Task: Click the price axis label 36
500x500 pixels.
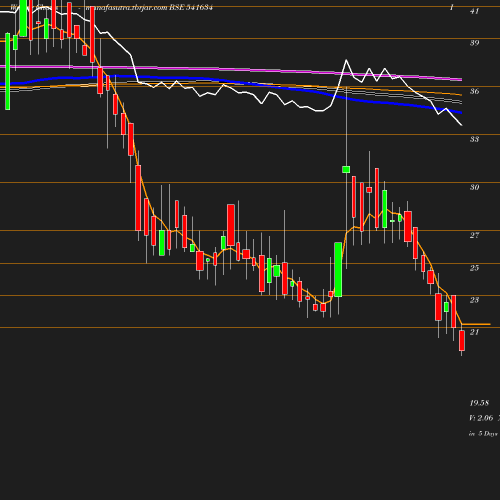Action: 474,91
